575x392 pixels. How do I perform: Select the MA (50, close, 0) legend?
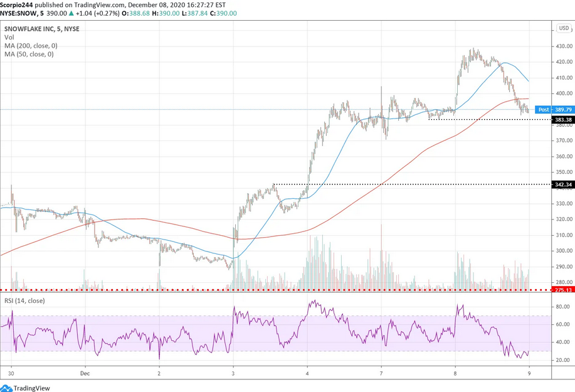pos(29,55)
